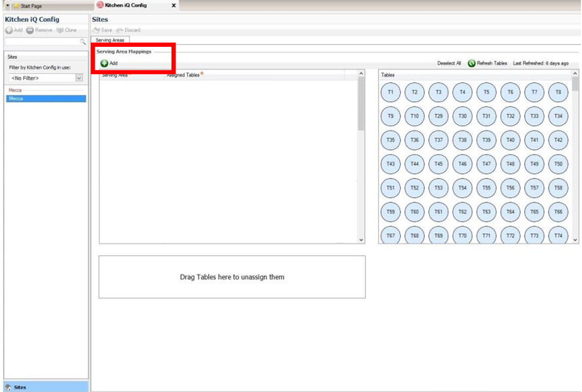Open the tab list dropdown arrow

(x=8, y=6)
